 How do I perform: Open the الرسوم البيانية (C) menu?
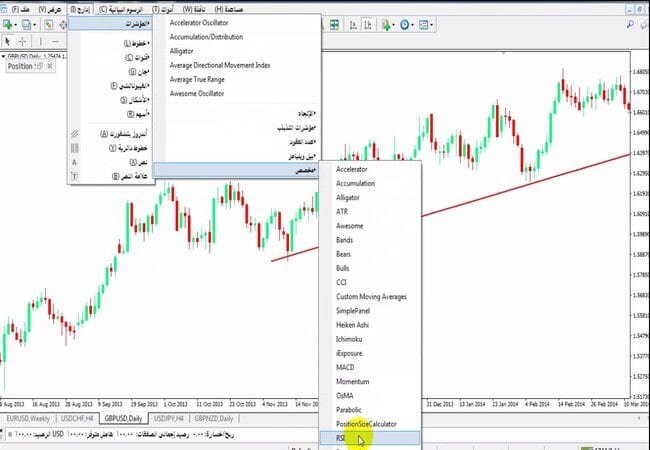pyautogui.click(x=121, y=9)
